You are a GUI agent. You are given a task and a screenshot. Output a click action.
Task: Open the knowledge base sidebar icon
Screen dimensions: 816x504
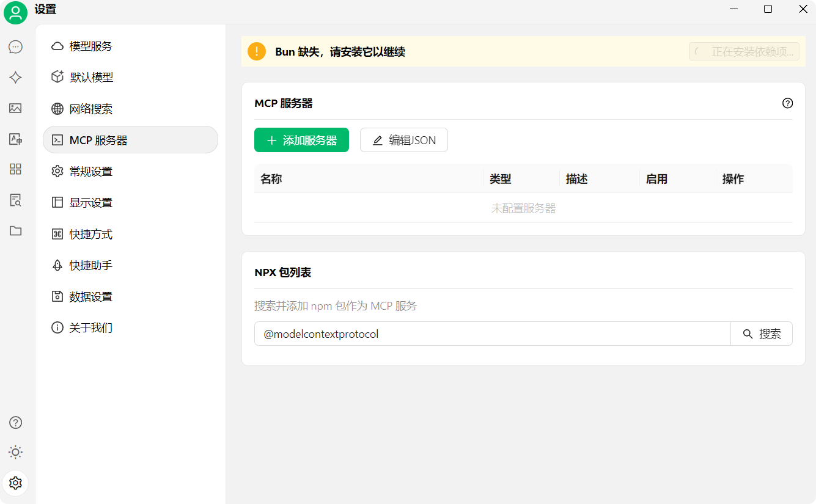(x=15, y=200)
